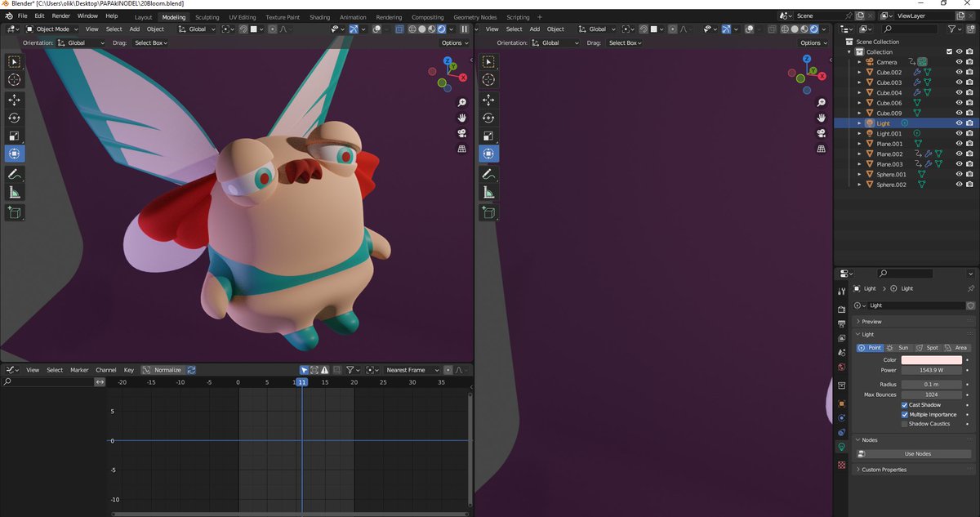
Task: Enable Shadow Caustics checkbox
Action: coord(905,424)
